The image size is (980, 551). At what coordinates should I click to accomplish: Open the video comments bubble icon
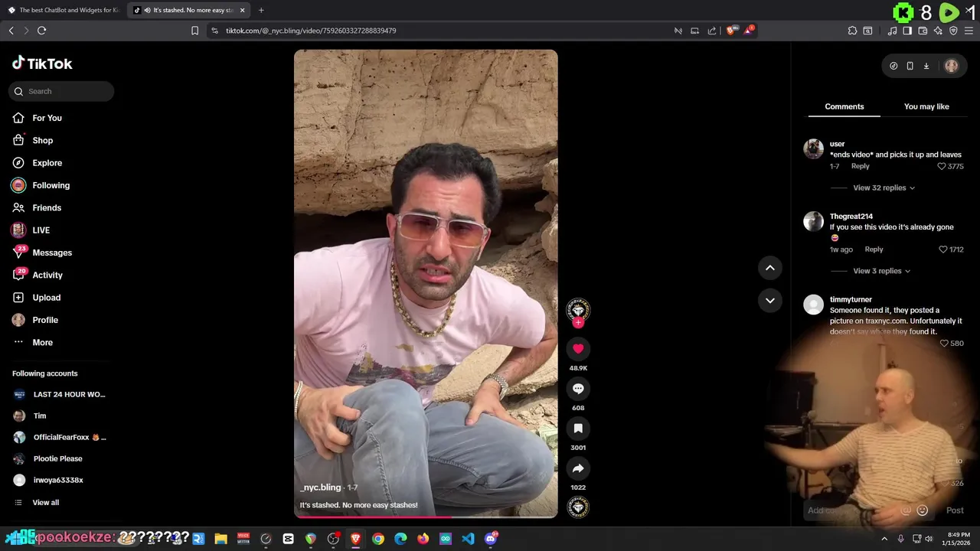(578, 389)
